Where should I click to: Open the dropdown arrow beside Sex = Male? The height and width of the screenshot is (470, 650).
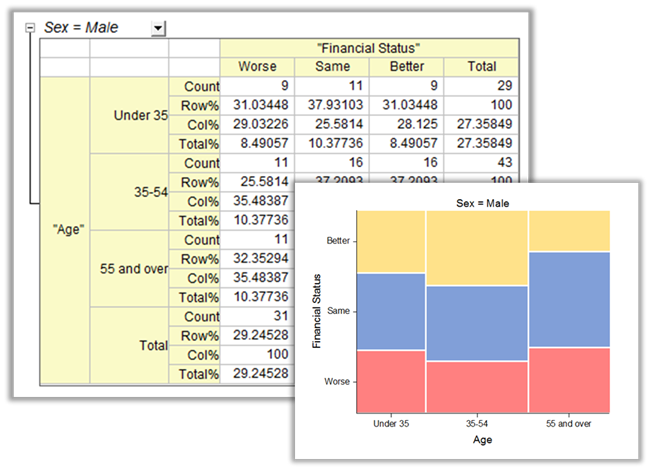158,28
